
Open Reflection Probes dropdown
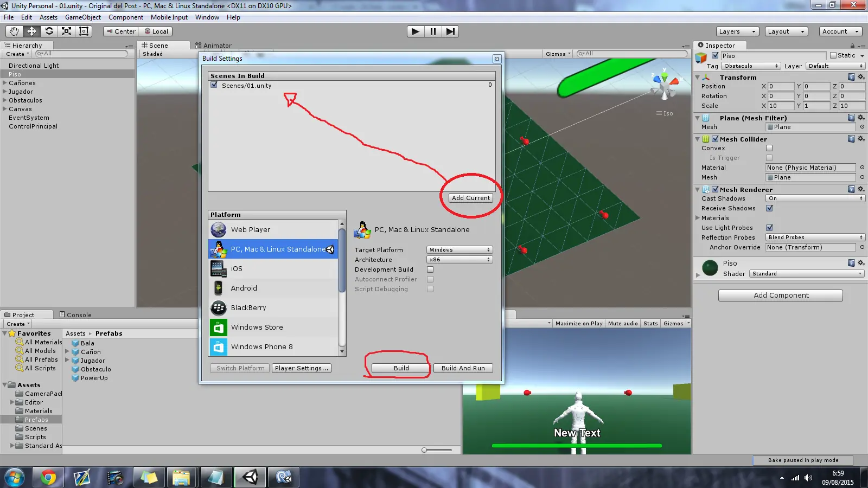(815, 237)
